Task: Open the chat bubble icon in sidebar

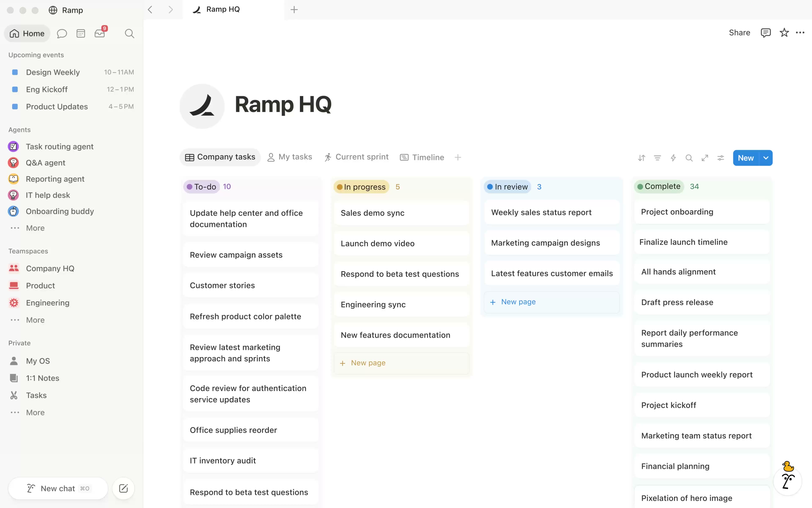Action: pos(62,34)
